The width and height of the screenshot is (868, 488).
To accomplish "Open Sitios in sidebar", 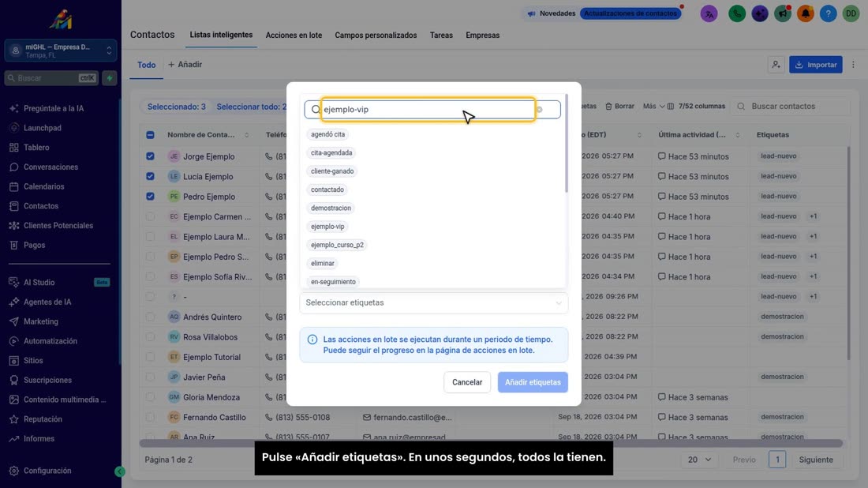I will click(x=33, y=361).
